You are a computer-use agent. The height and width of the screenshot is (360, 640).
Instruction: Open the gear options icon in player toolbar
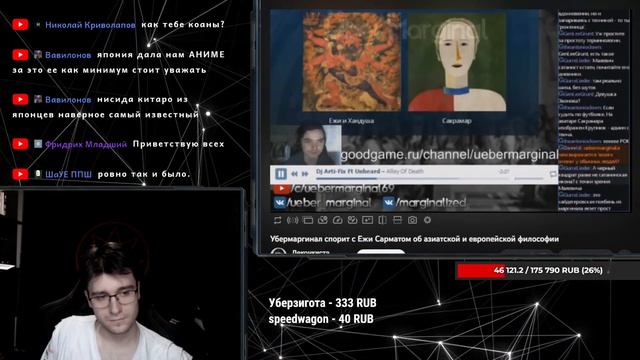[x=427, y=220]
